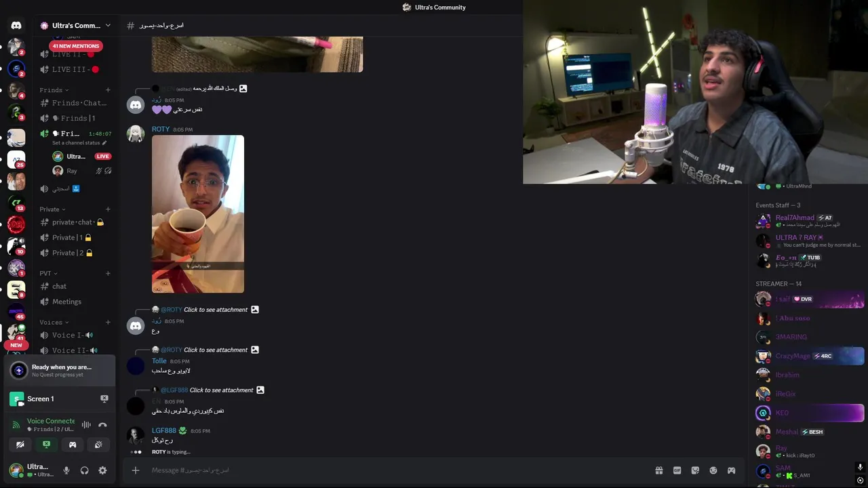Start an activity from voice panel
Image resolution: width=868 pixels, height=488 pixels.
pos(73,445)
